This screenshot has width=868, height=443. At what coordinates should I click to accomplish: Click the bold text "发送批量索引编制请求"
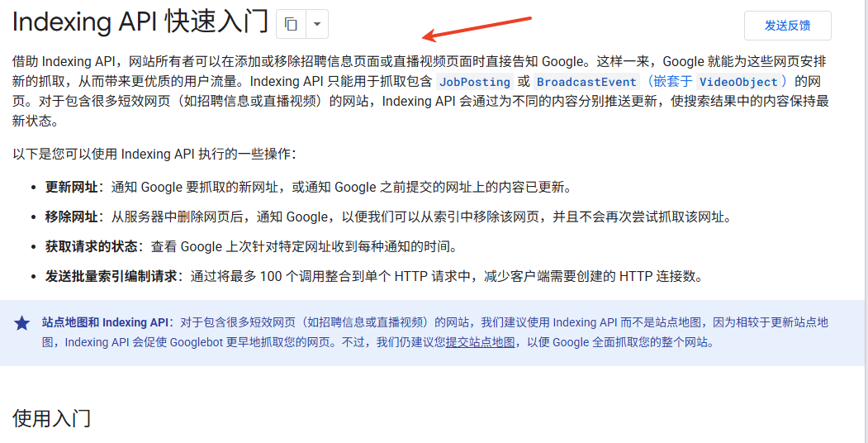click(x=111, y=276)
